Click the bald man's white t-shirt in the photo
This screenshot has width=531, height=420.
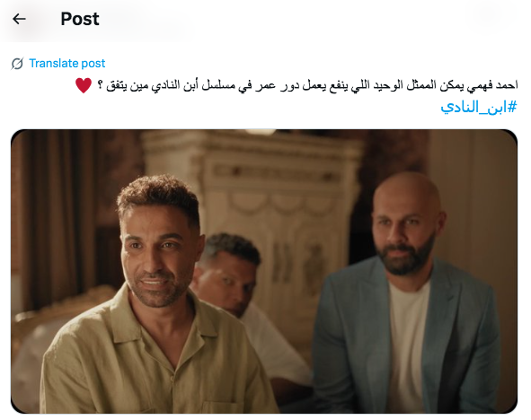tap(408, 345)
